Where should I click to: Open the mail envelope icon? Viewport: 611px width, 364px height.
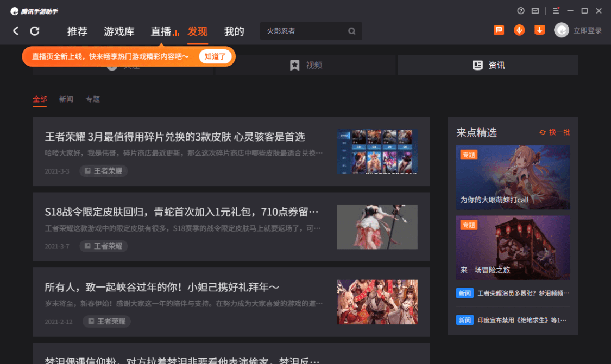pos(535,11)
